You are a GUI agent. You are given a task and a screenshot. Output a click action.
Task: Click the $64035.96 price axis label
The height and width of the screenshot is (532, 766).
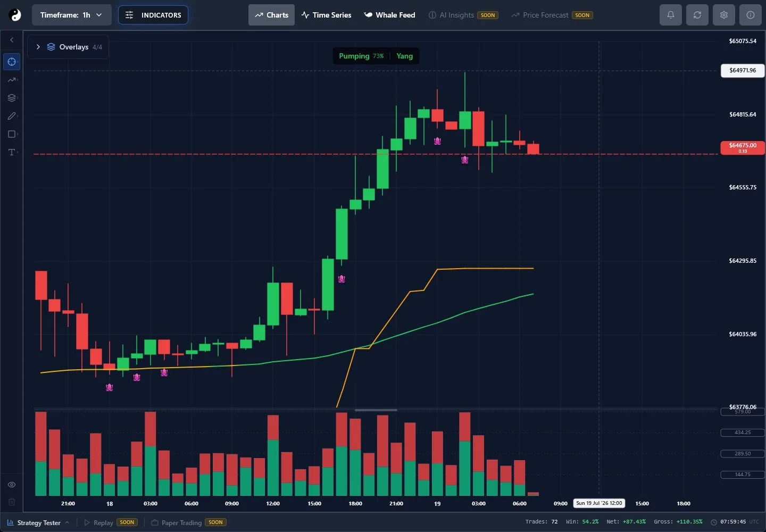[743, 334]
